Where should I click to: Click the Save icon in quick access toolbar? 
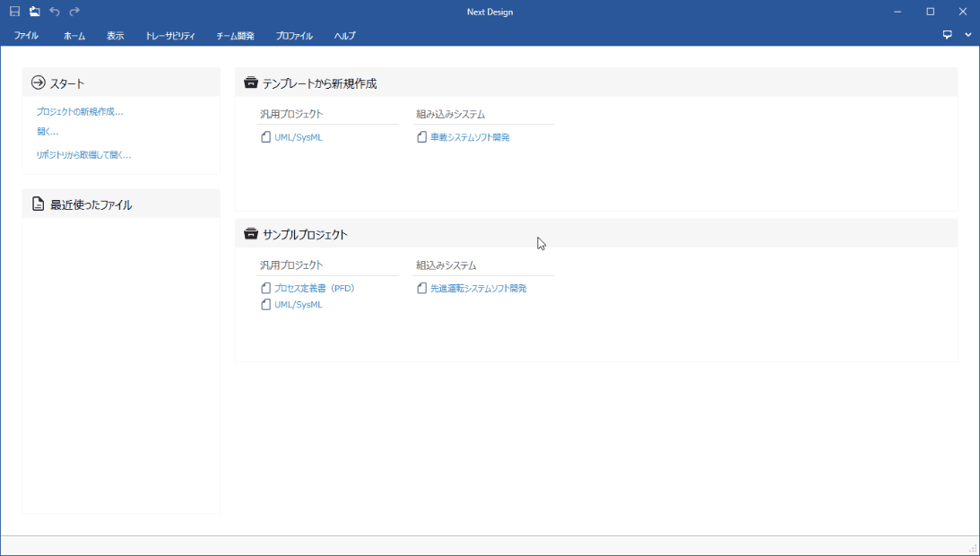(14, 12)
